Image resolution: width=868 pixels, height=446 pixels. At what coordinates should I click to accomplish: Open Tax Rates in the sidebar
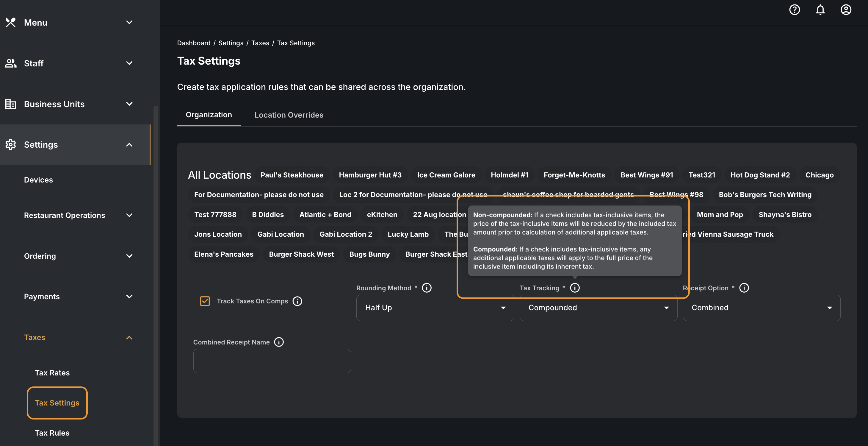click(x=52, y=373)
